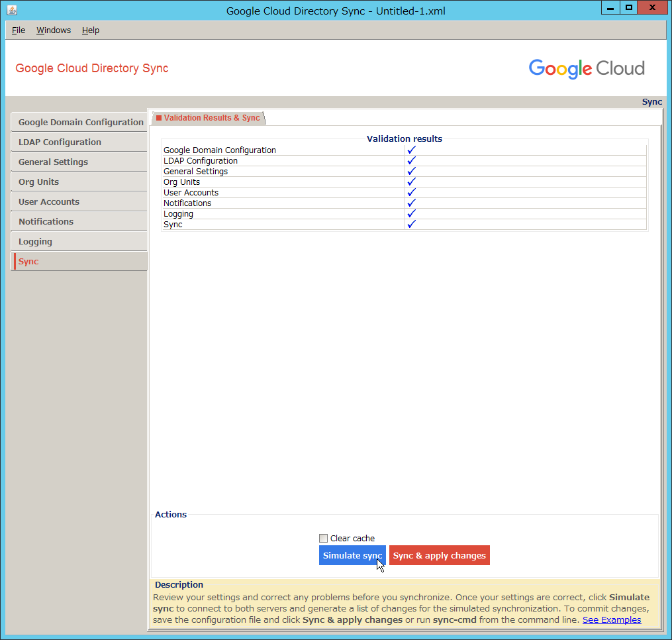This screenshot has width=672, height=640.
Task: Click red square icon on Validation Results tab
Action: click(159, 118)
